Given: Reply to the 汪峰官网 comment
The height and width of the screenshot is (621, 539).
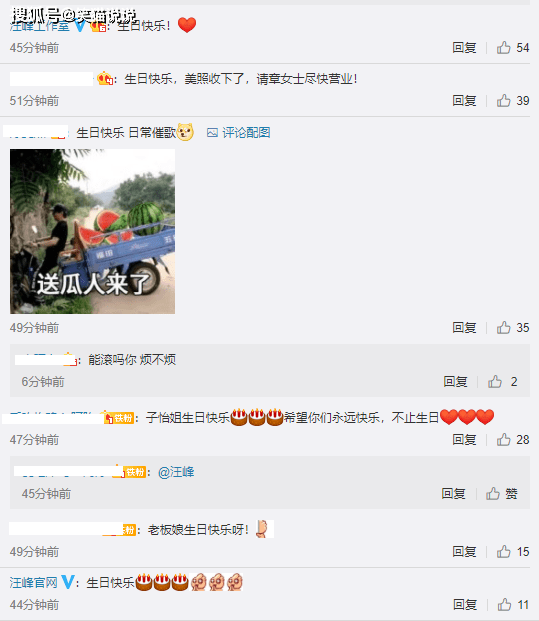Looking at the screenshot, I should click(465, 605).
